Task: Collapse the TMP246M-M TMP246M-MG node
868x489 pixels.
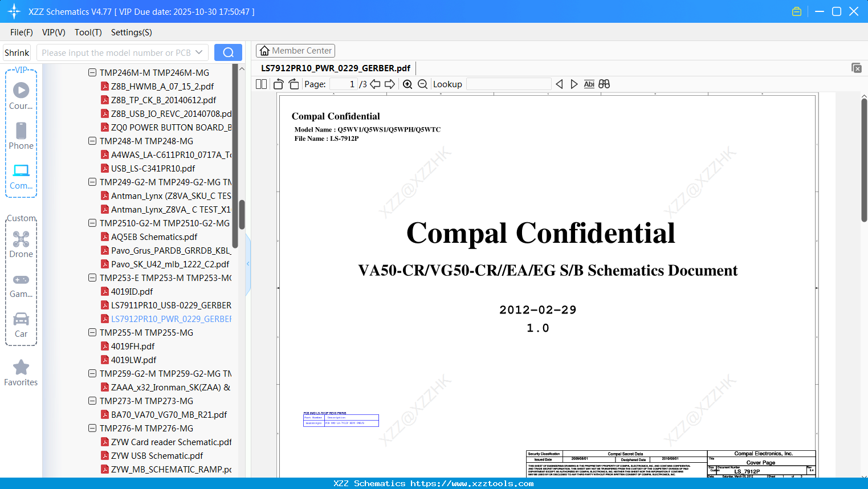Action: click(92, 73)
